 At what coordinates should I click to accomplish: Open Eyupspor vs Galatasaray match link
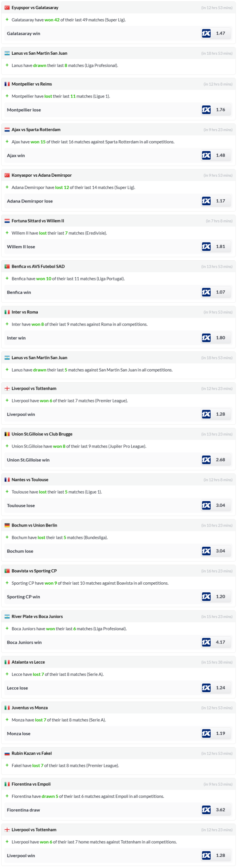tap(35, 8)
